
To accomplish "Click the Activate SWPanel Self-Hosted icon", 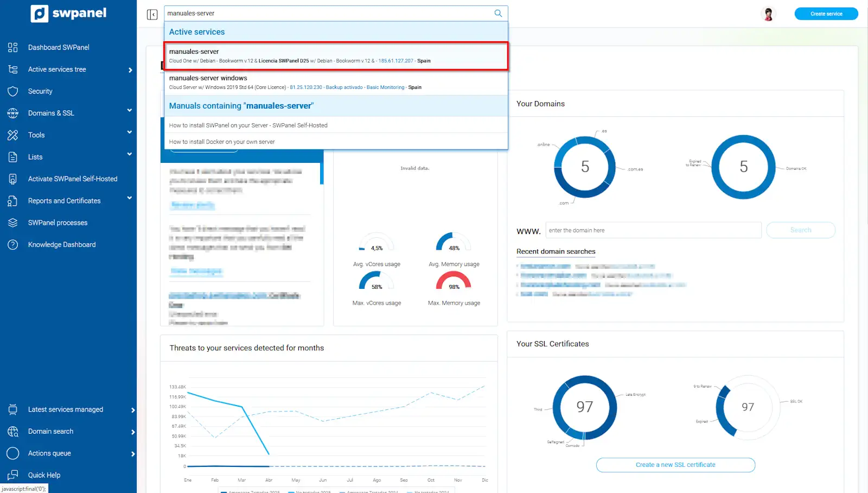I will (x=13, y=179).
